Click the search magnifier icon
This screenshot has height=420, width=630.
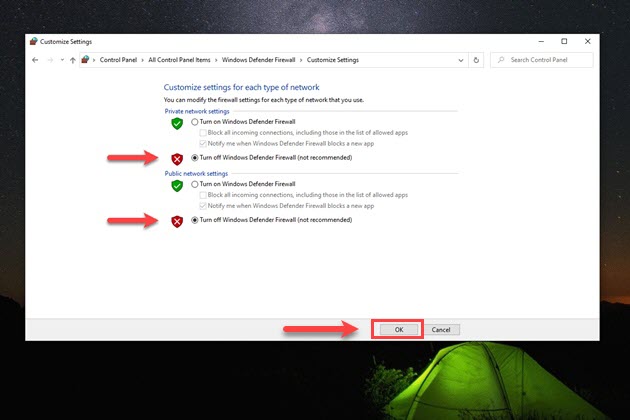(501, 60)
